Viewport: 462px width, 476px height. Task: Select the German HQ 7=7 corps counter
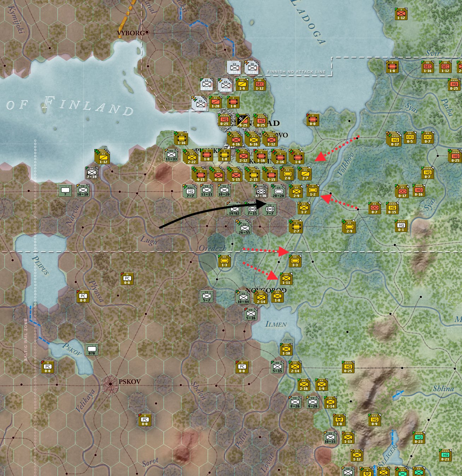click(x=190, y=191)
